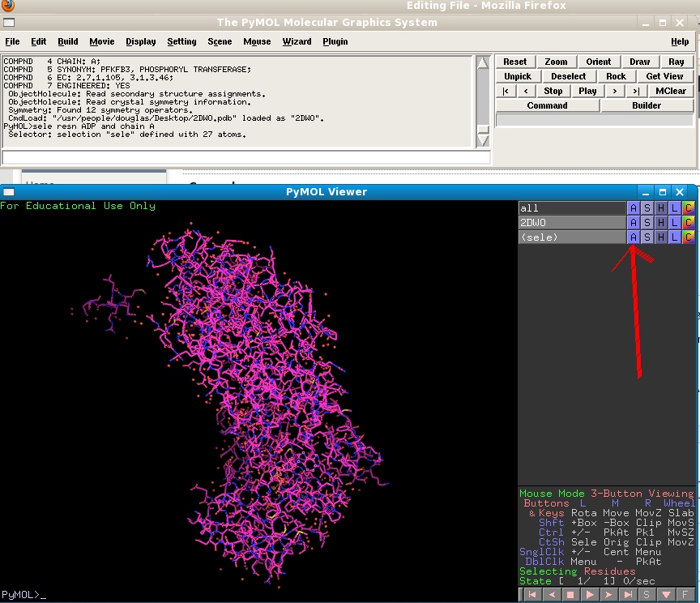Open the Movie menu

pyautogui.click(x=102, y=41)
